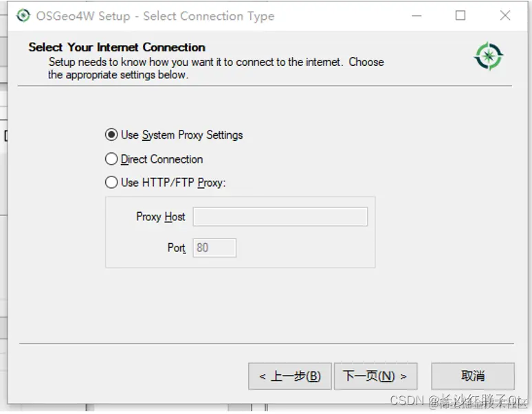Image resolution: width=532 pixels, height=414 pixels.
Task: Close the OSGeo4W Setup window
Action: [505, 16]
